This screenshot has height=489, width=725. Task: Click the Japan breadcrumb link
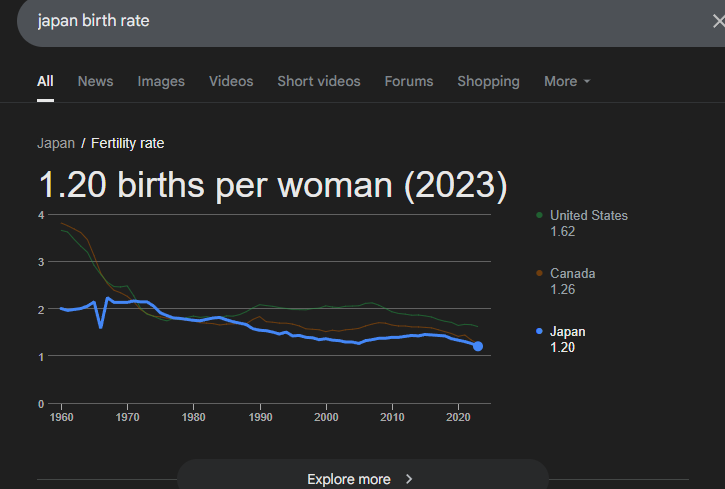56,143
